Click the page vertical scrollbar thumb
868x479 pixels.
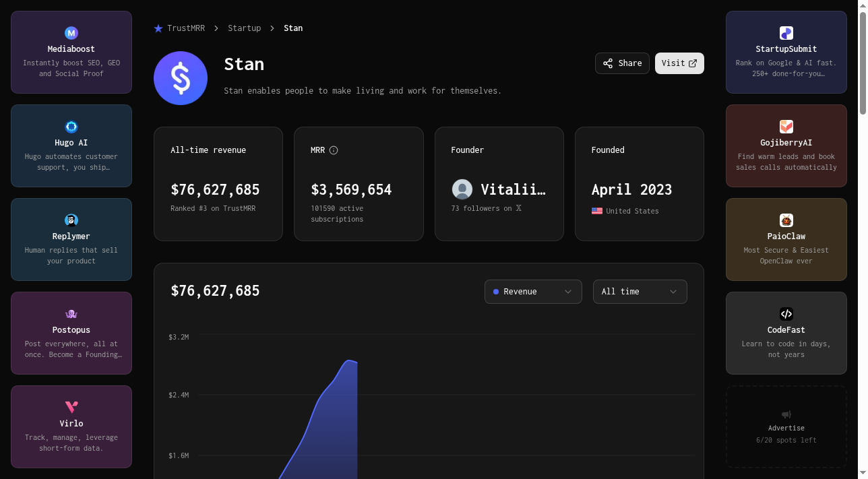click(x=863, y=64)
